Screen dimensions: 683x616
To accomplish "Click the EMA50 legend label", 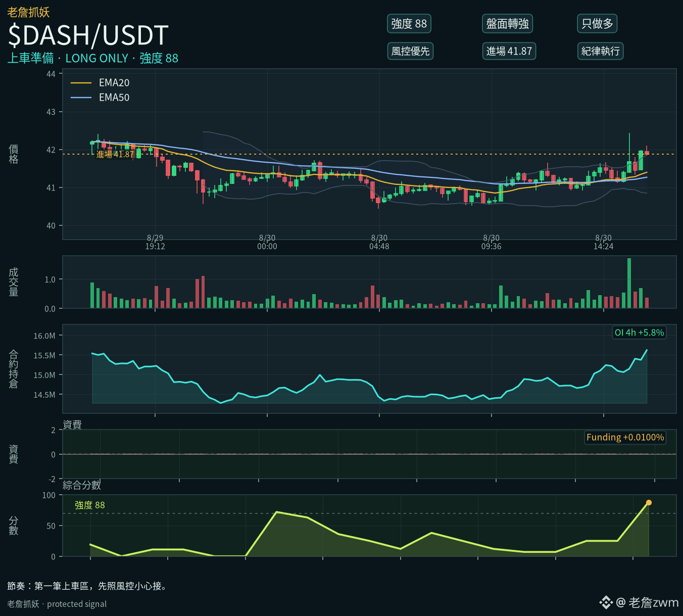I will 114,98.
